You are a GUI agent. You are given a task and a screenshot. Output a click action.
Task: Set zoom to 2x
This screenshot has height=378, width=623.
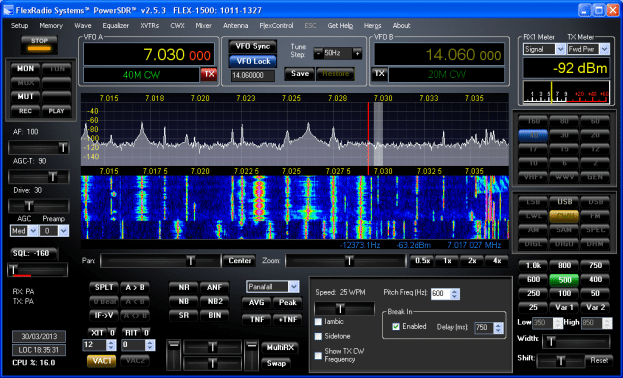tap(472, 261)
